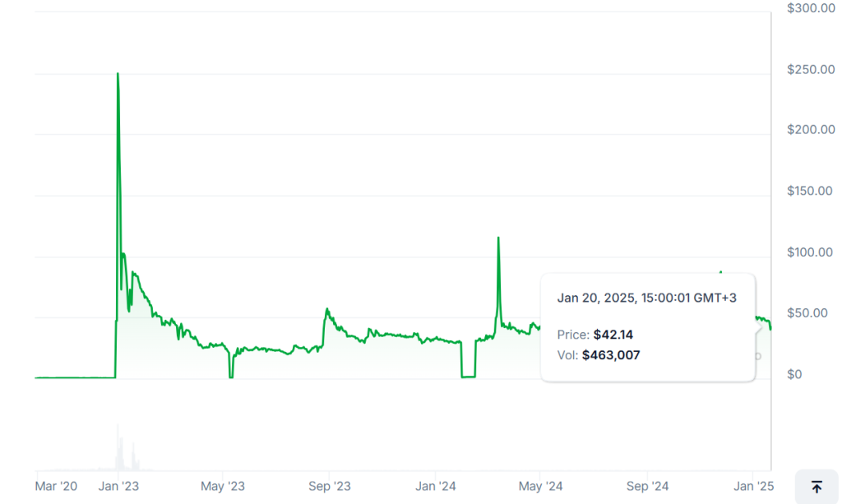Click the Mar '20 date axis label

[x=57, y=486]
